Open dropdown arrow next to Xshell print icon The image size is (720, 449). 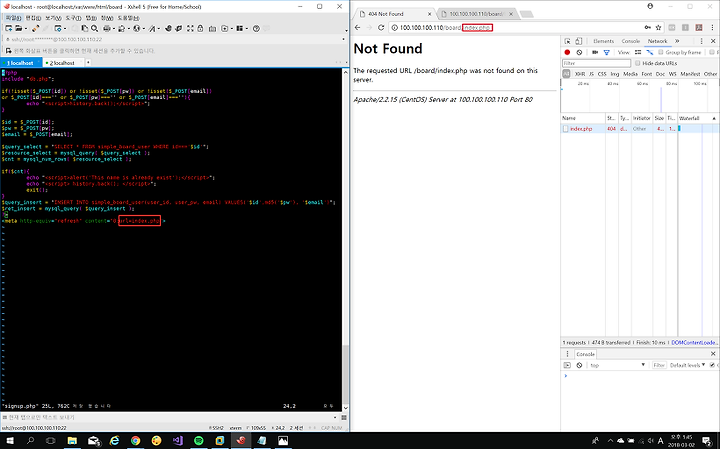coord(114,28)
